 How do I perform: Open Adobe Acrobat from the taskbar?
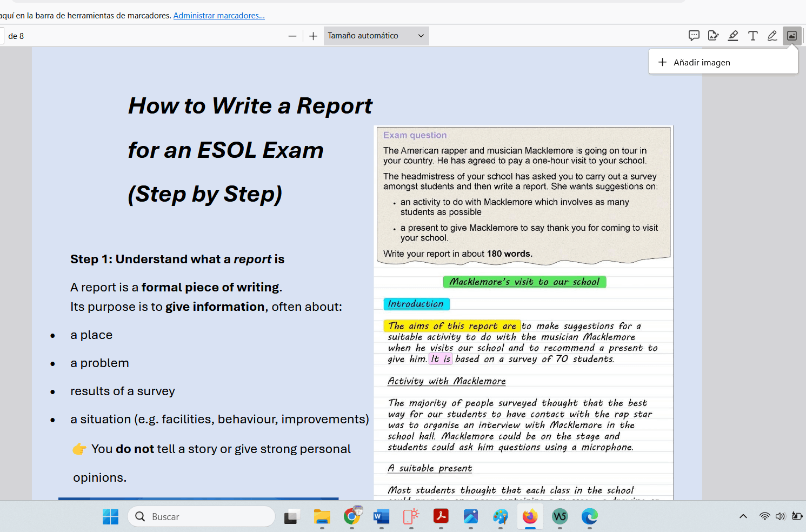[x=441, y=516]
